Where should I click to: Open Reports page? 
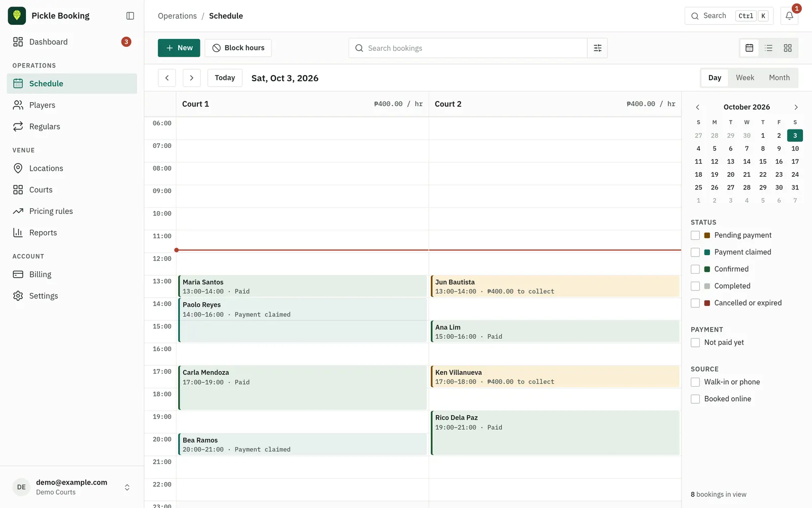(72, 233)
